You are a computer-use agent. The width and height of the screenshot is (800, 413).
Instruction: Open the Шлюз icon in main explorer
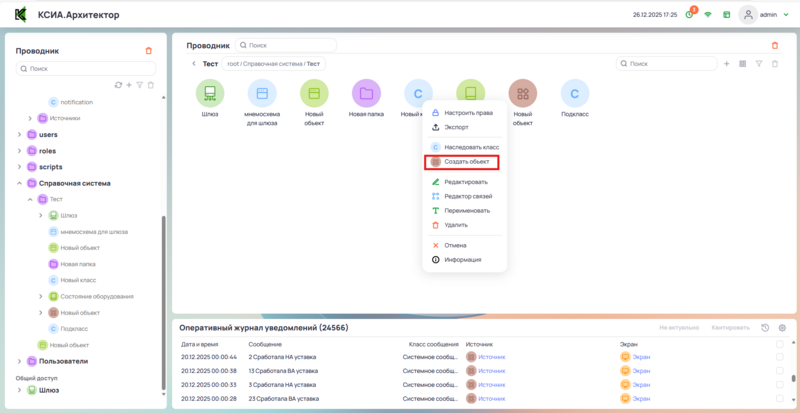pos(210,94)
